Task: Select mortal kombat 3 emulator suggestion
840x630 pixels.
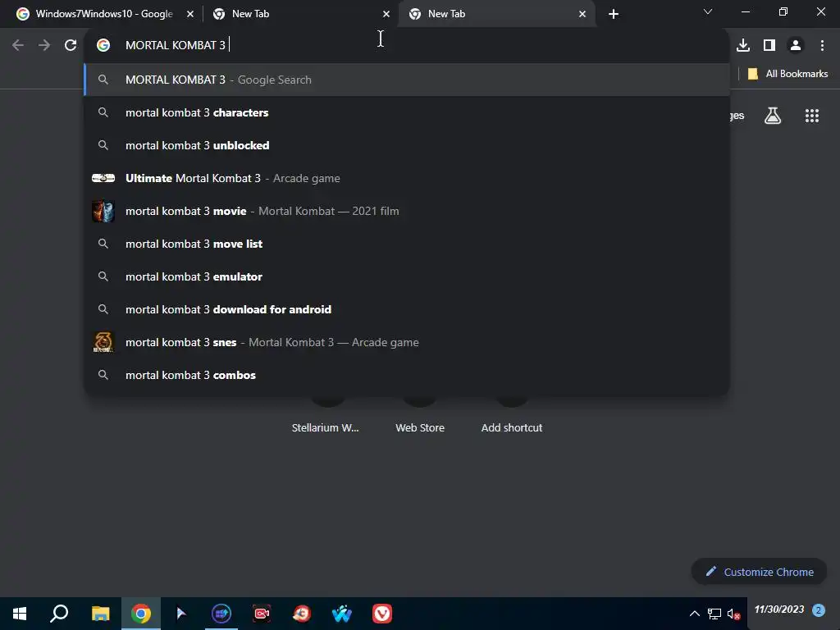Action: click(407, 276)
